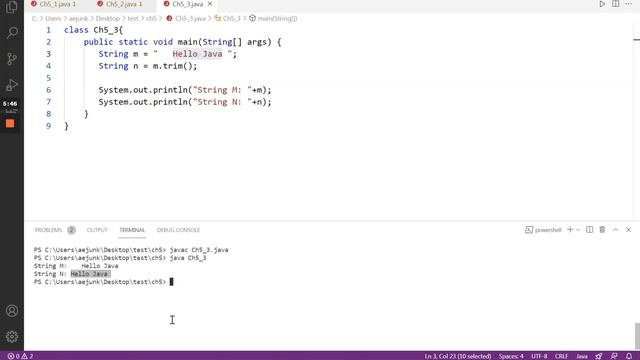
Task: Change indentation via Spaces: 4
Action: coord(511,356)
